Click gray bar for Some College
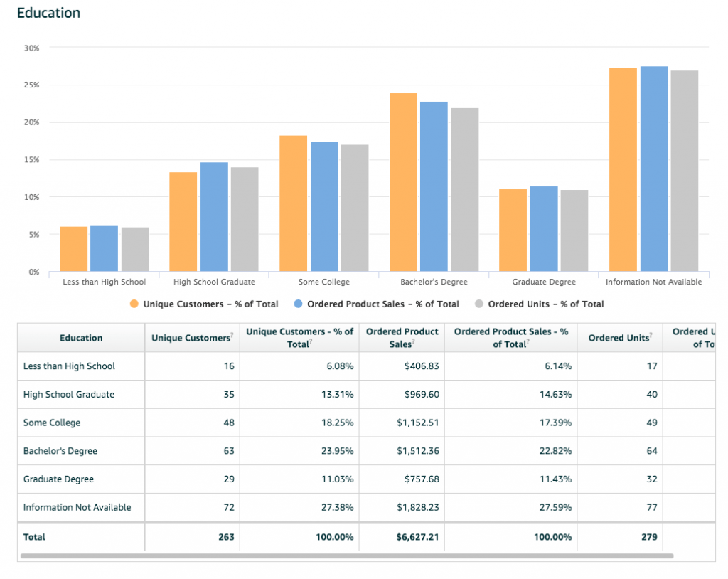The width and height of the screenshot is (728, 579). click(x=355, y=208)
